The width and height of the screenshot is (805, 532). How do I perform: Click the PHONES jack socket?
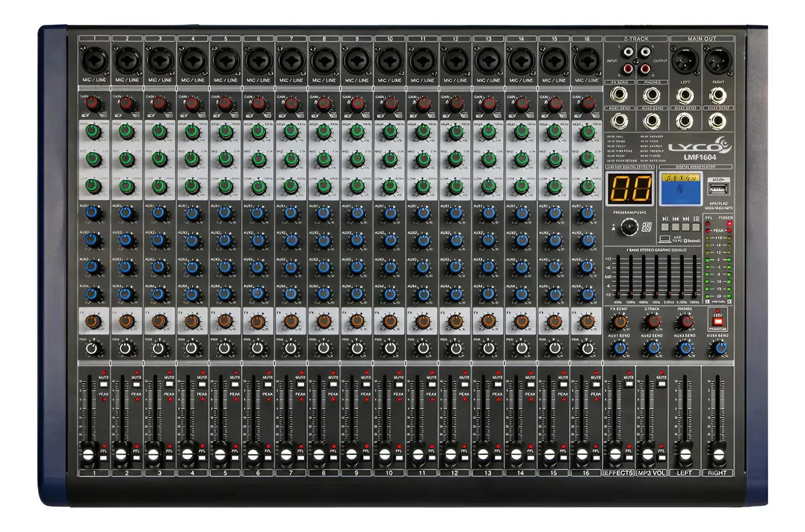point(651,95)
